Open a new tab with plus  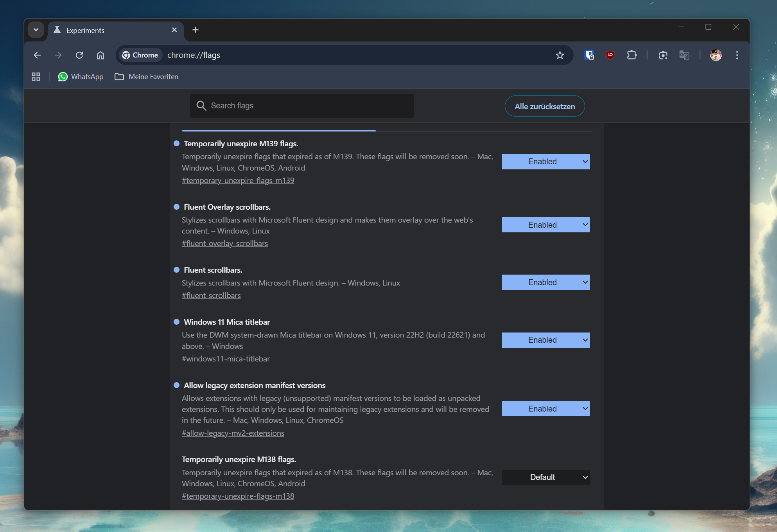click(x=196, y=30)
